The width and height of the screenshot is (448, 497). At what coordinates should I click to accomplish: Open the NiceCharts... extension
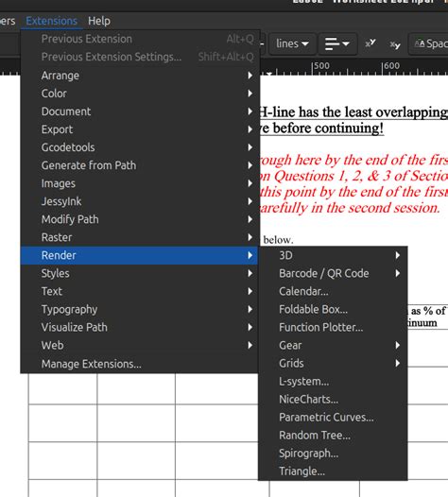click(x=333, y=400)
